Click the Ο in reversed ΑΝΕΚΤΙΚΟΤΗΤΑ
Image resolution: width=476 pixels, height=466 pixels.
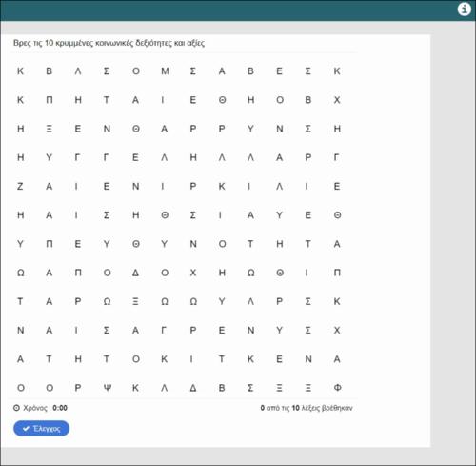pyautogui.click(x=136, y=359)
